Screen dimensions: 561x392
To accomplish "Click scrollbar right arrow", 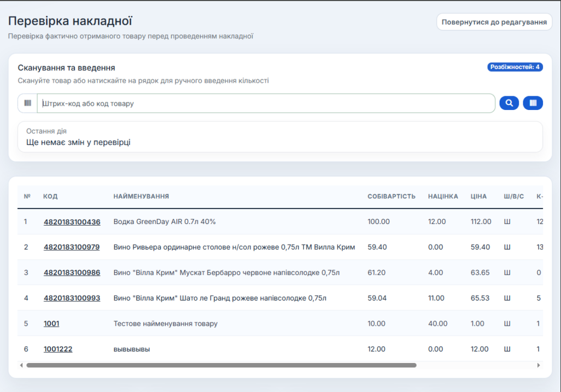I will (539, 365).
